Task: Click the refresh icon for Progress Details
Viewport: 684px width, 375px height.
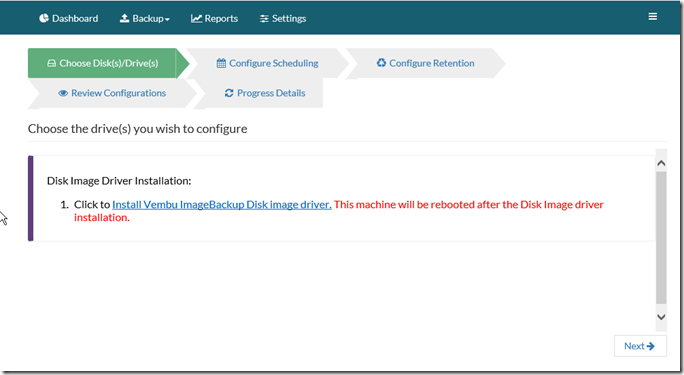Action: coord(229,93)
